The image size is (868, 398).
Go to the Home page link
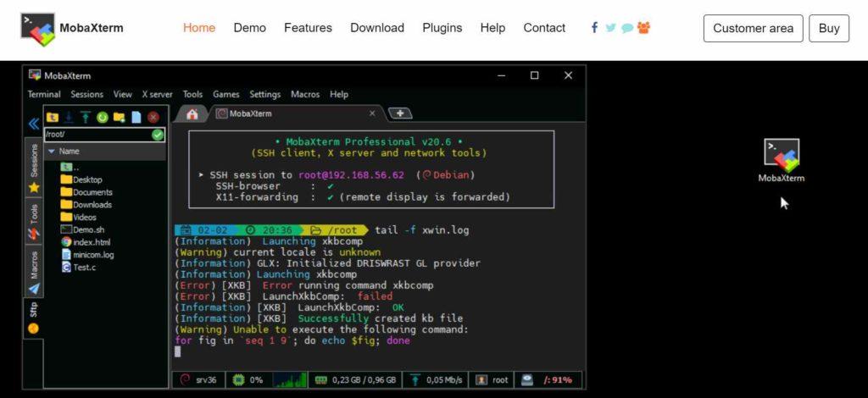[199, 28]
